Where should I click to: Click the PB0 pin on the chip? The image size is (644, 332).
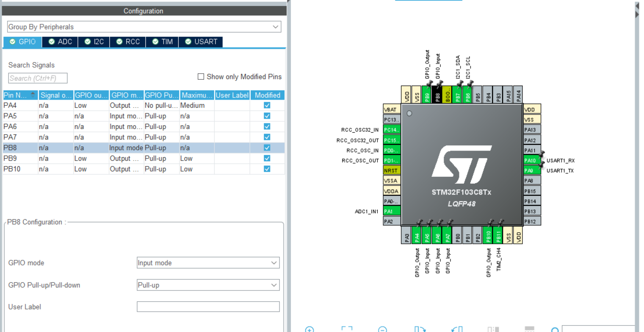tap(457, 235)
